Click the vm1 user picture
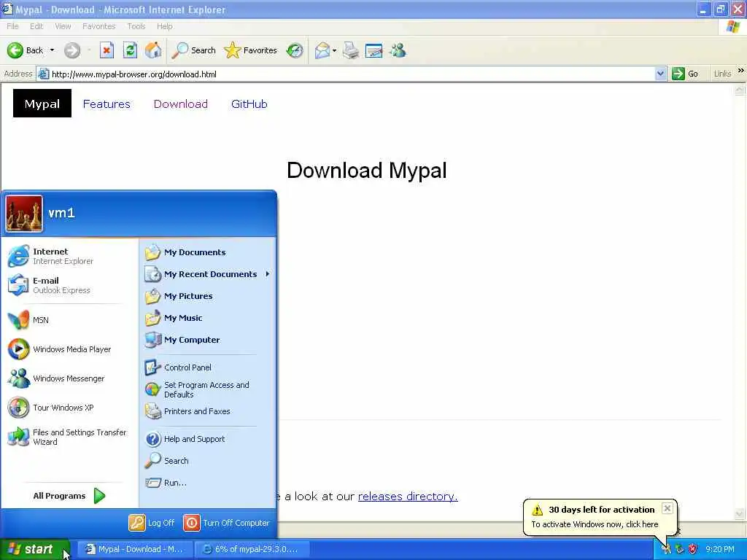The height and width of the screenshot is (560, 747). point(24,214)
